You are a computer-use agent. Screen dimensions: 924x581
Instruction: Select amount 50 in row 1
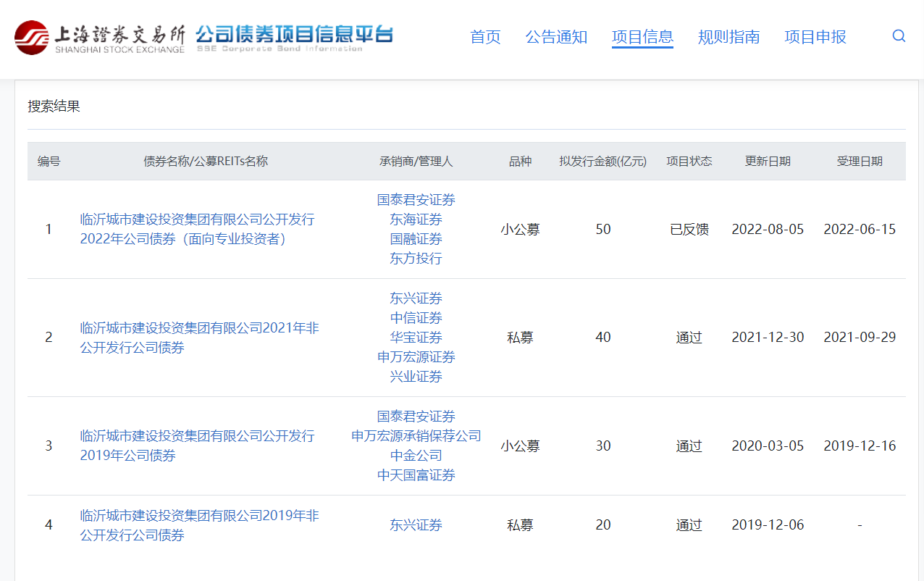pos(603,230)
